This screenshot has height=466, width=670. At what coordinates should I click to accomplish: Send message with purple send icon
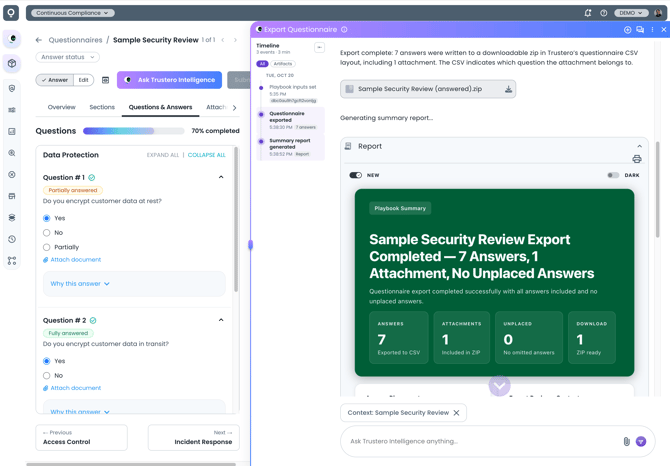641,441
